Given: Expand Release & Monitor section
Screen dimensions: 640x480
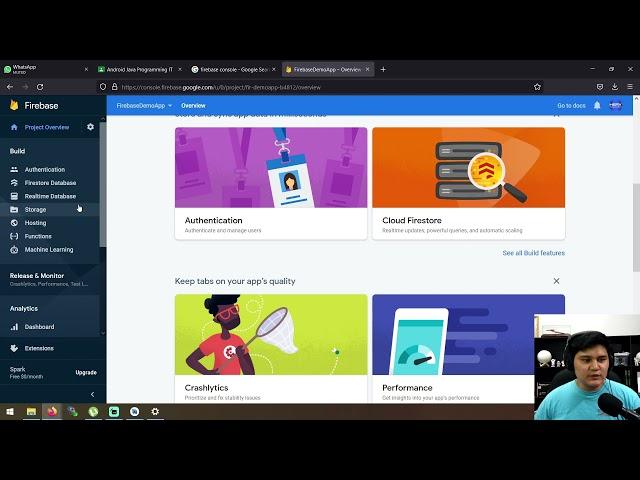Looking at the screenshot, I should (50, 279).
